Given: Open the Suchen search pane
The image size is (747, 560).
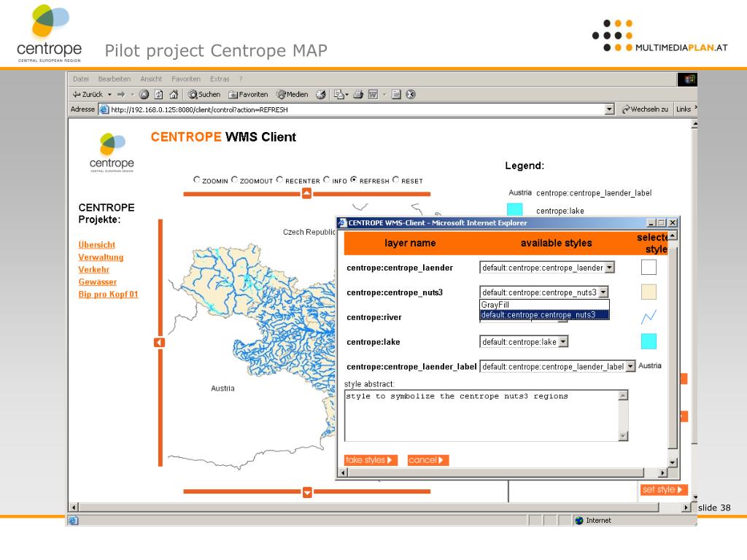Looking at the screenshot, I should pos(204,94).
